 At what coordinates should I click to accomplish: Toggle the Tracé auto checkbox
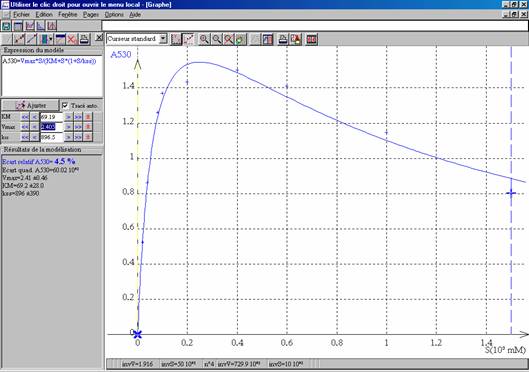[x=65, y=106]
